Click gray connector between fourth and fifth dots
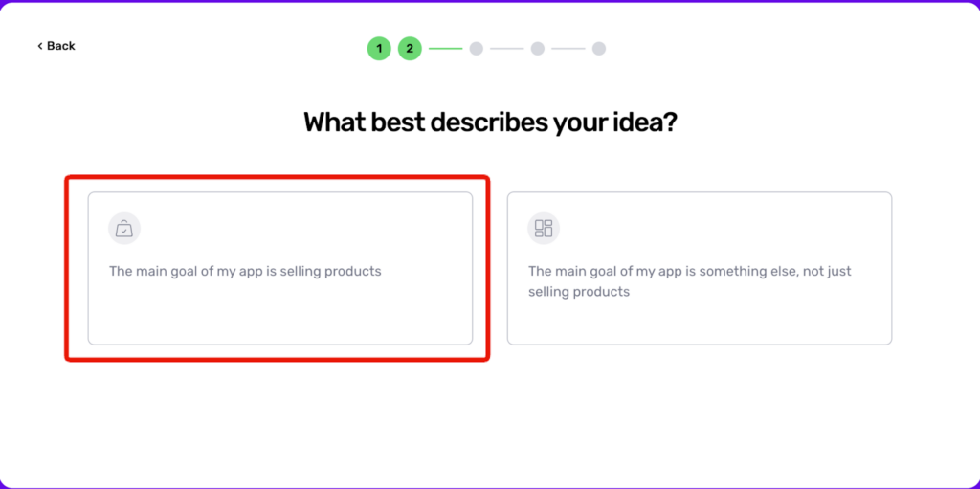 click(x=568, y=49)
